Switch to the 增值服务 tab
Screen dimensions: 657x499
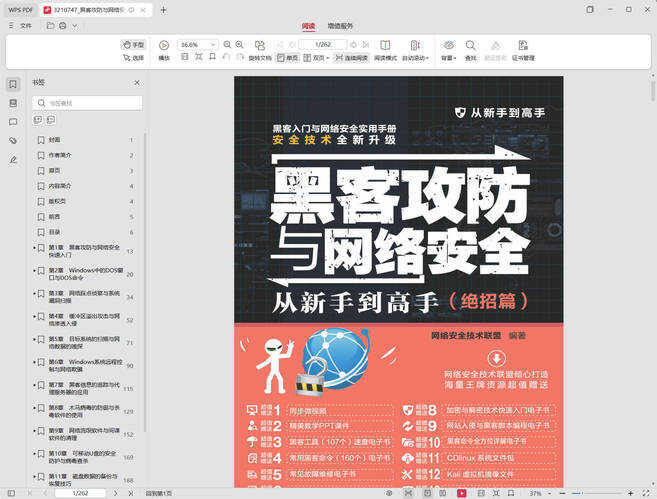click(x=340, y=25)
